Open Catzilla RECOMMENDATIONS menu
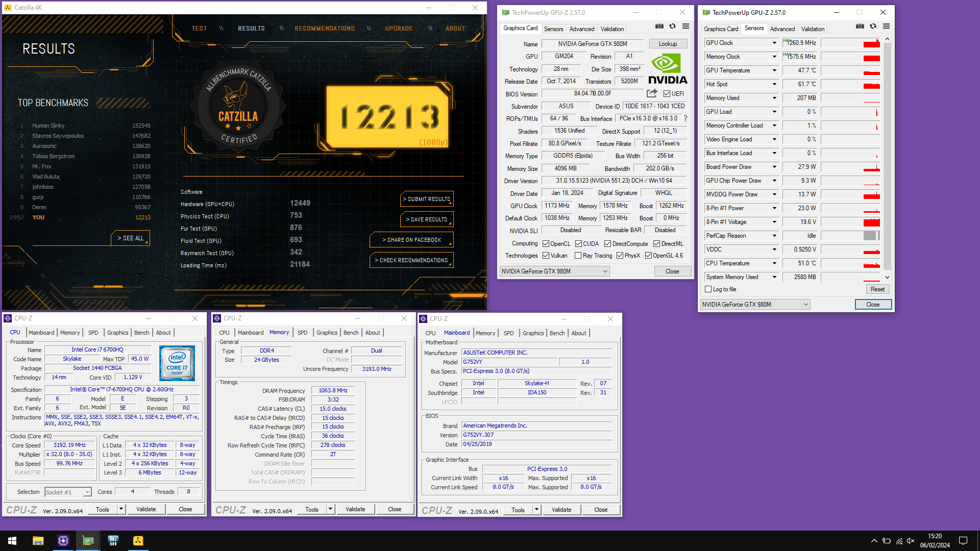980x551 pixels. (x=325, y=29)
